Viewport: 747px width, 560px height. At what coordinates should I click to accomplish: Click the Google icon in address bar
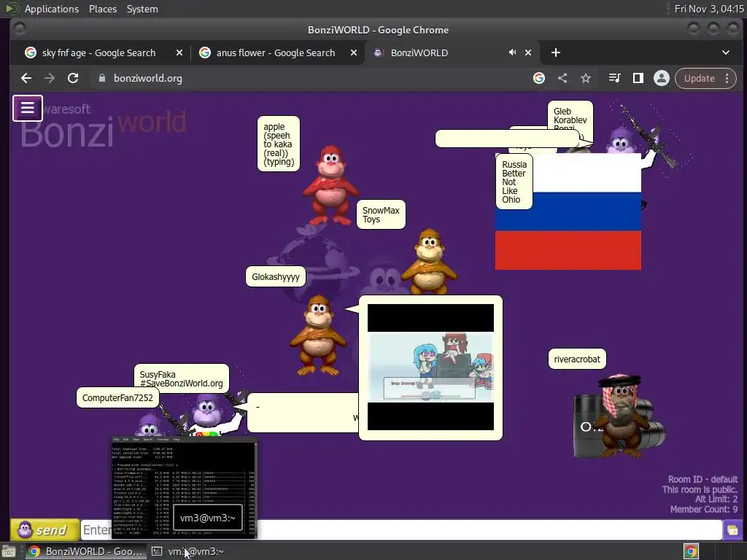click(x=539, y=78)
